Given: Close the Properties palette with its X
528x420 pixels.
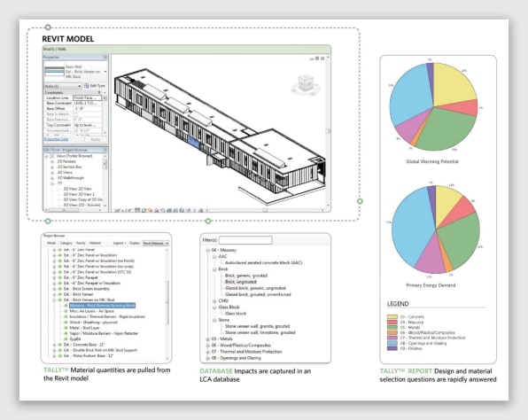Looking at the screenshot, I should pyautogui.click(x=105, y=58).
